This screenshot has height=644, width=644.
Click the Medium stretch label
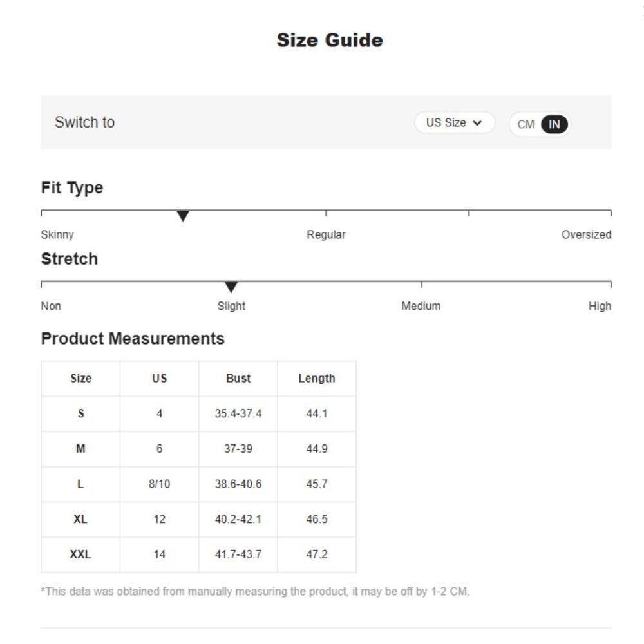pos(421,306)
